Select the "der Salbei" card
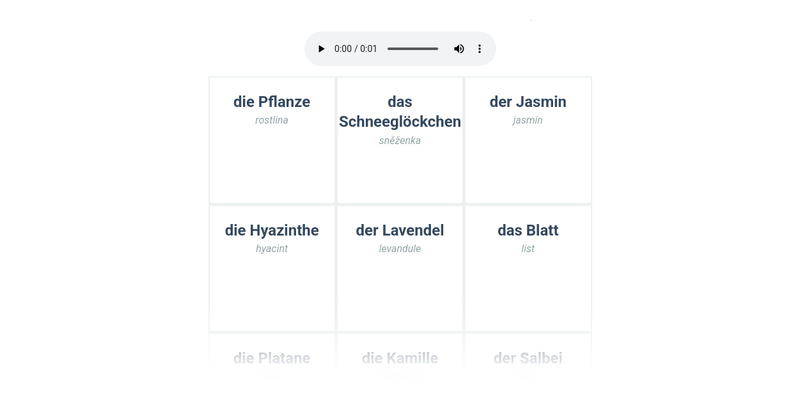This screenshot has width=800, height=400. 528,359
